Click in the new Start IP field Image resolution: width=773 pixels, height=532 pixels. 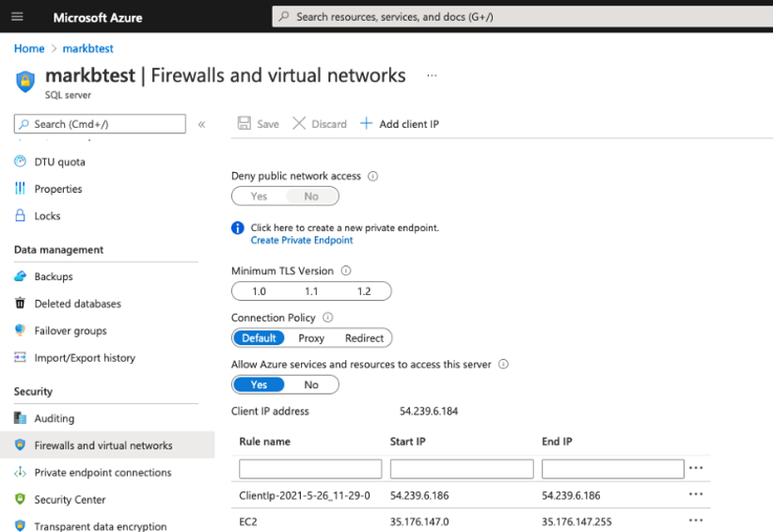tap(462, 468)
